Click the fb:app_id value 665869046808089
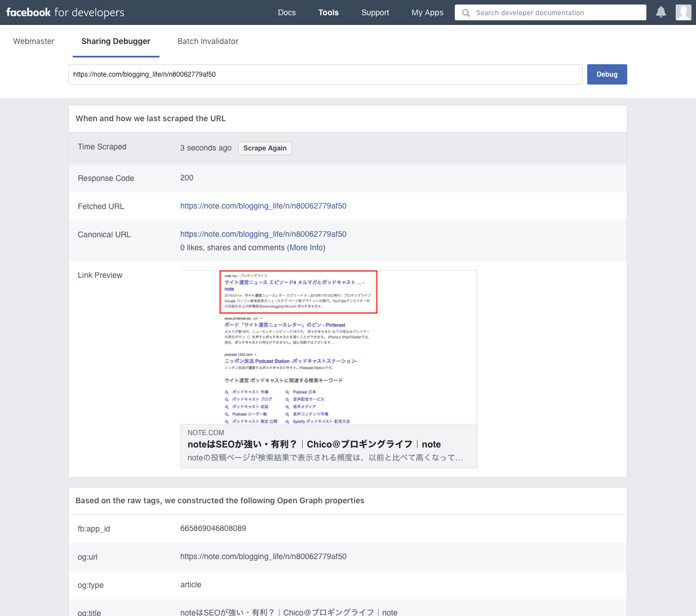 tap(213, 528)
